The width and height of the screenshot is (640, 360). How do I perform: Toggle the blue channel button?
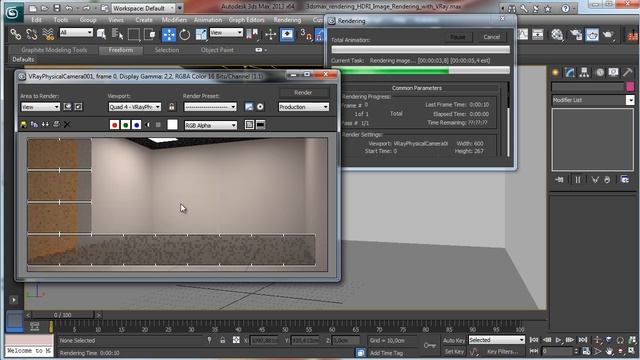click(x=136, y=125)
